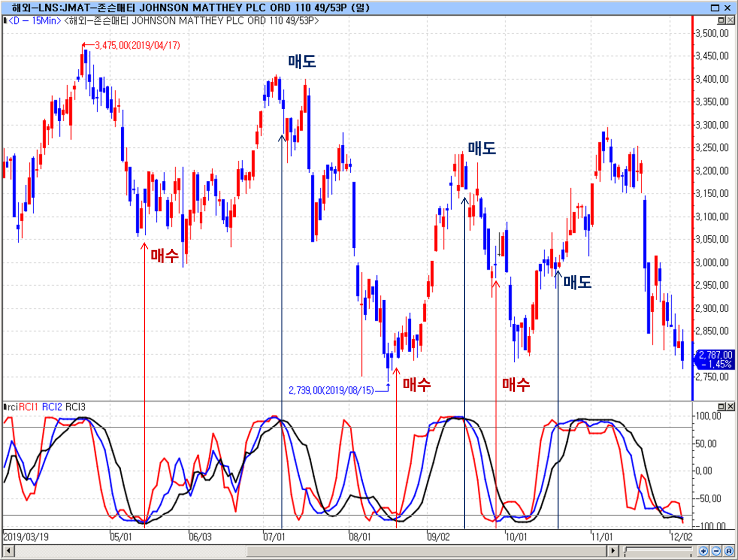The image size is (738, 560).
Task: Click the 3,250.00 price axis value
Action: [712, 148]
